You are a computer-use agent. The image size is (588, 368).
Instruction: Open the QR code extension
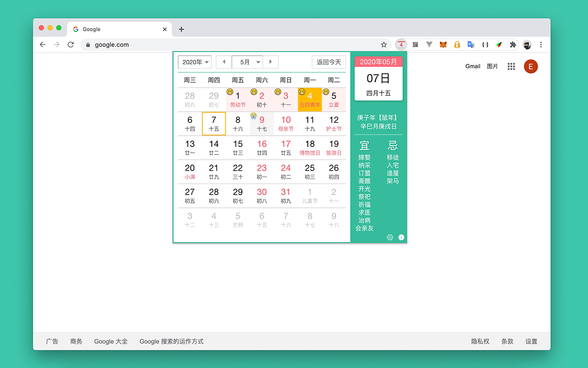coord(415,45)
